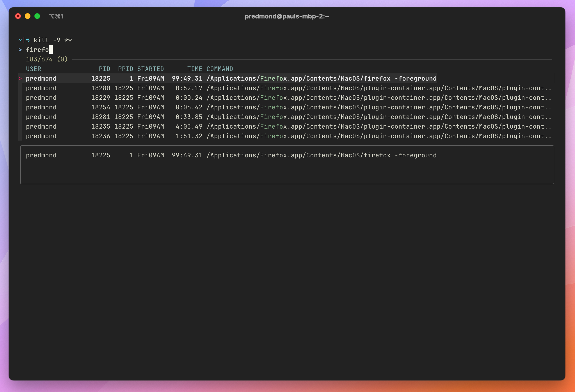Click the yellow minimize window button

point(28,16)
